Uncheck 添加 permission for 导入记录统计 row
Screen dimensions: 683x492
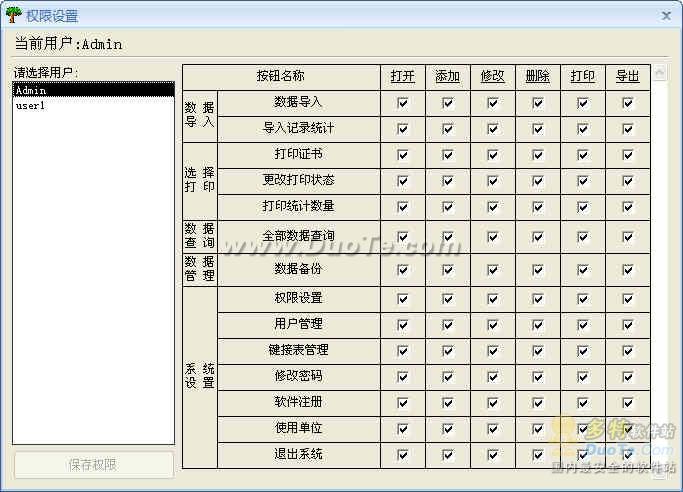pos(448,128)
